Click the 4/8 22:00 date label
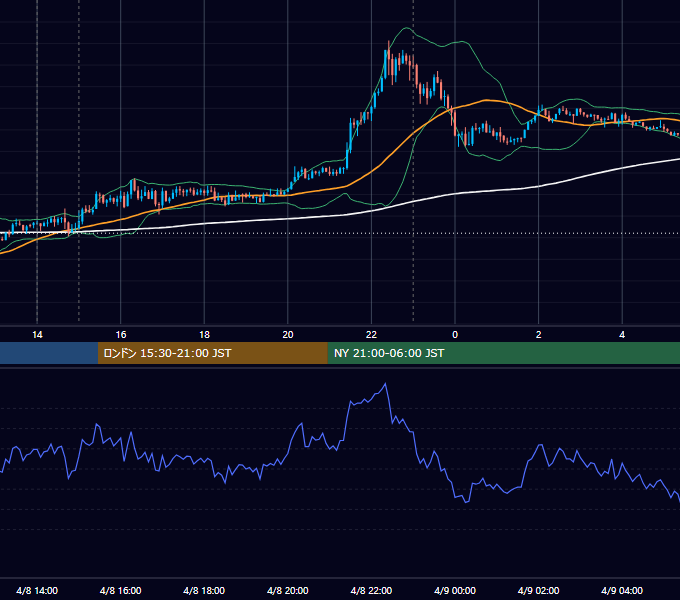Image resolution: width=680 pixels, height=600 pixels. click(x=371, y=590)
